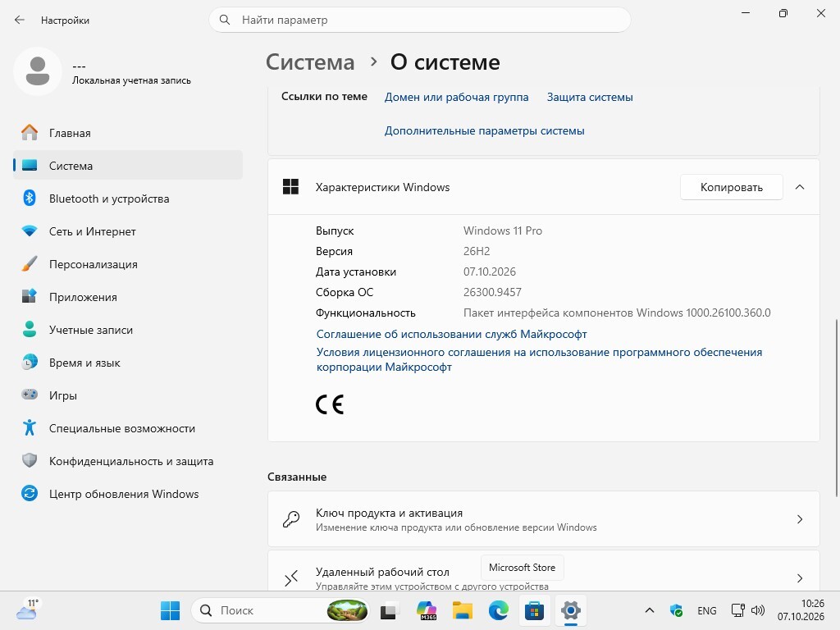This screenshot has height=630, width=840.
Task: Open Центр обновления Windows
Action: coord(127,493)
